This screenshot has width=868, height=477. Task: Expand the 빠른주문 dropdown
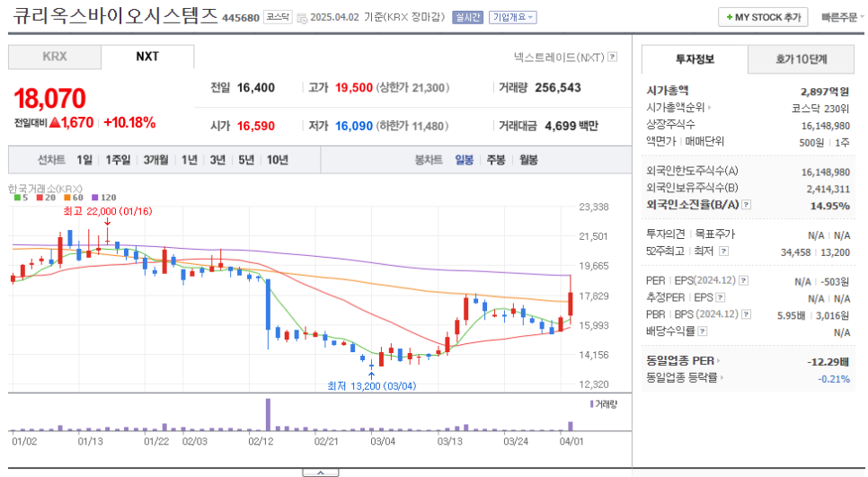pos(842,17)
